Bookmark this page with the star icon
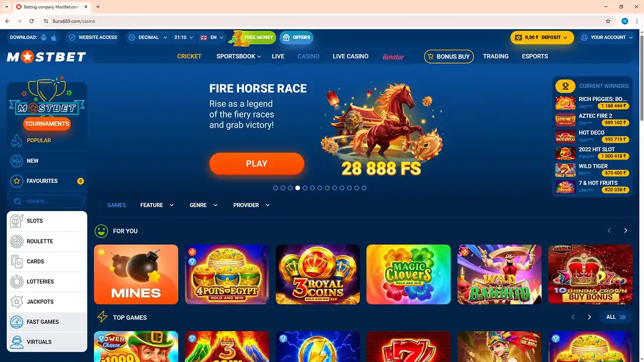Screen dimensions: 644x362 (608, 21)
